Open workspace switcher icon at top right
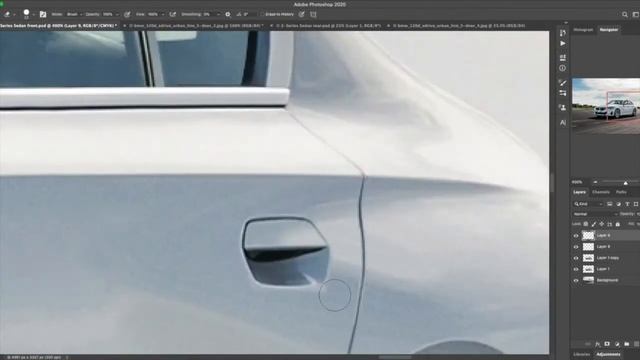 (636, 14)
